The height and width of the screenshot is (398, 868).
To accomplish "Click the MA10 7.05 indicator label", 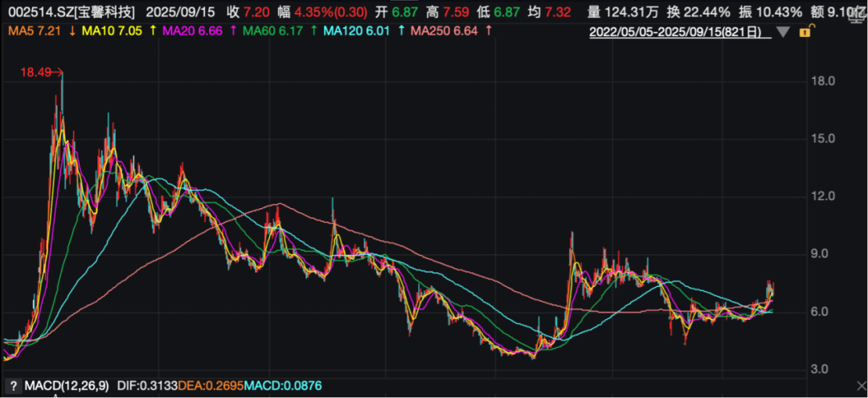I will (111, 31).
